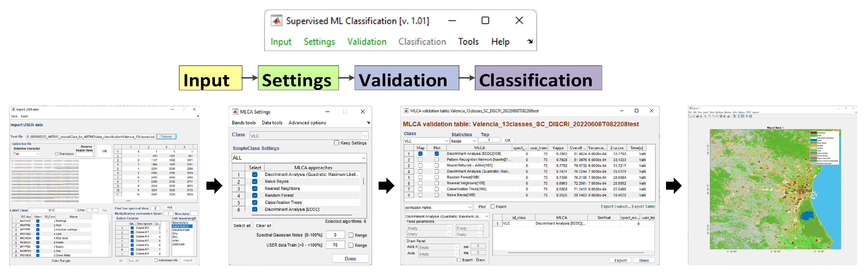Activate the Pan hand tool

[x=717, y=116]
